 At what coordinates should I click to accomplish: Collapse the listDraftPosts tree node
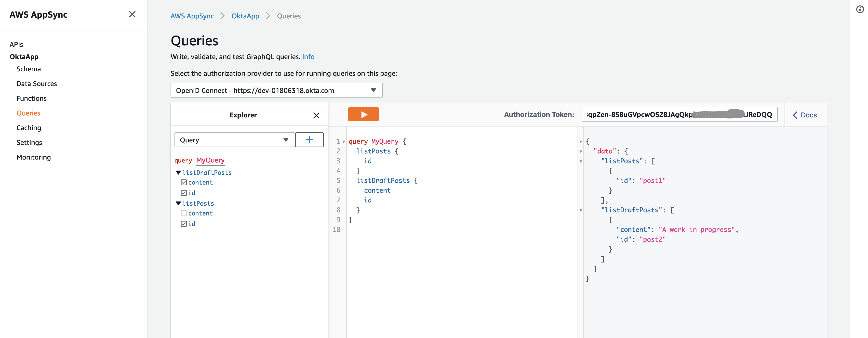click(x=178, y=173)
